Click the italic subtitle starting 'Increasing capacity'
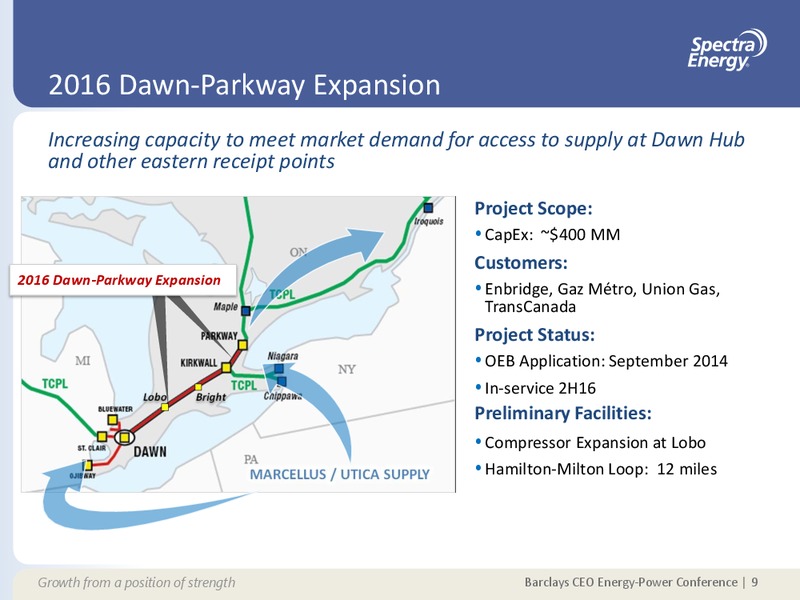Screen dimensions: 800x600 pos(396,150)
